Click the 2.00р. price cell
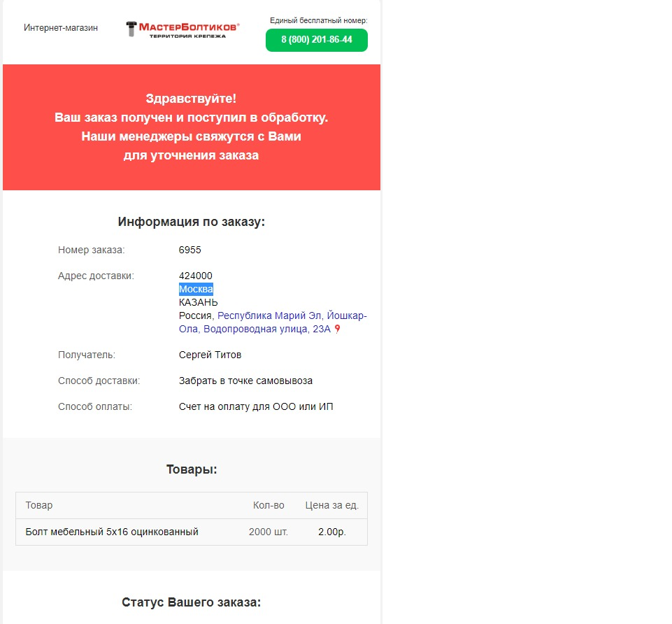672x624 pixels. click(332, 532)
